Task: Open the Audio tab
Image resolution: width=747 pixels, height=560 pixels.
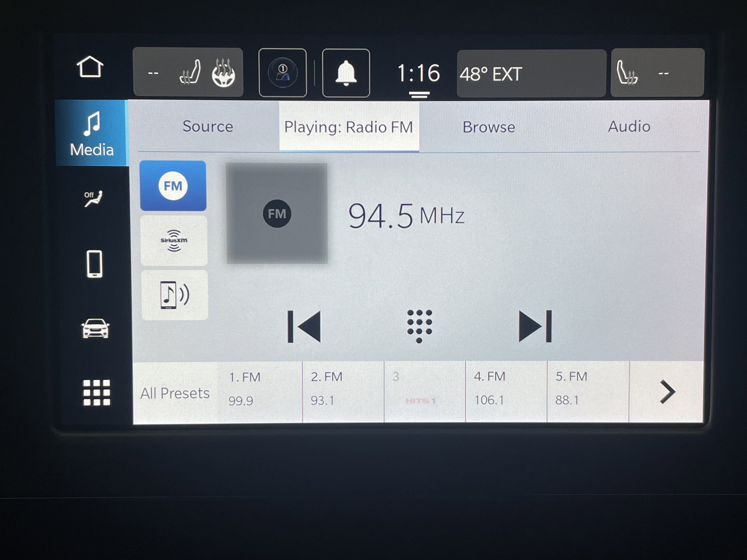Action: pos(629,127)
